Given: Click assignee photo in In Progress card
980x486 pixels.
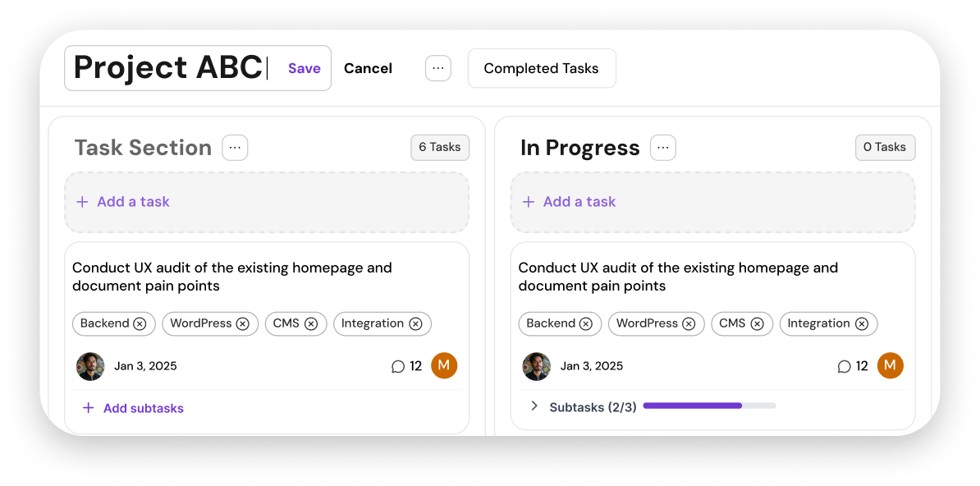Looking at the screenshot, I should click(x=536, y=366).
